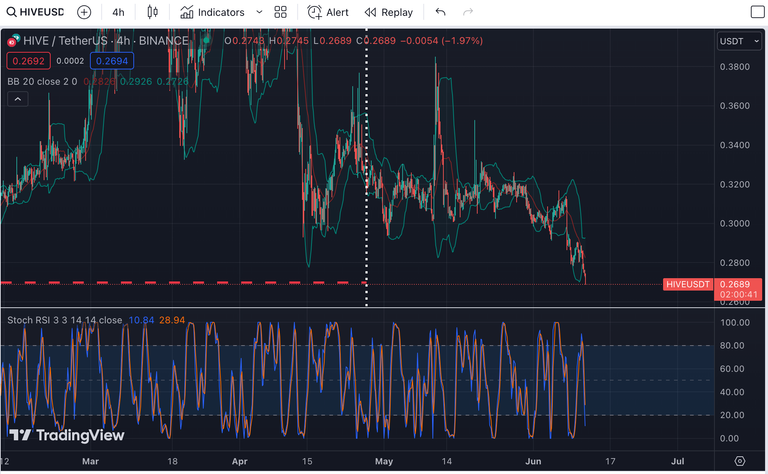Collapse the indicator legend chevron
The width and height of the screenshot is (768, 474).
click(18, 99)
